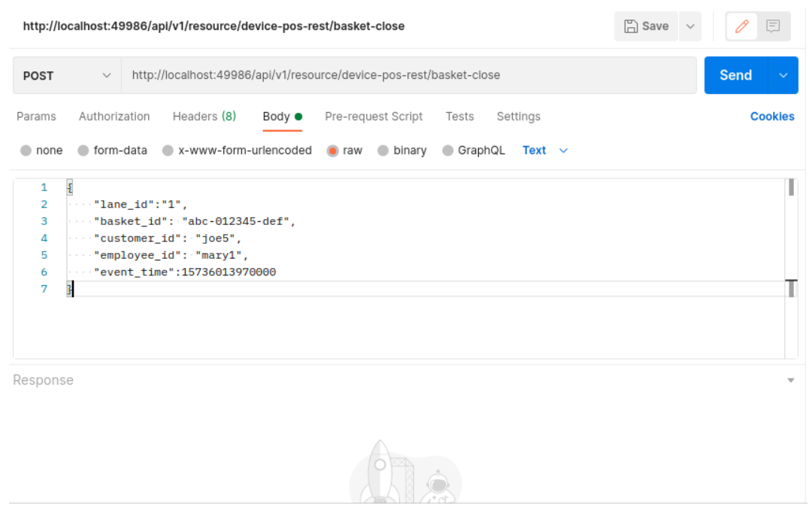Click line number 7 in the gutter

44,289
